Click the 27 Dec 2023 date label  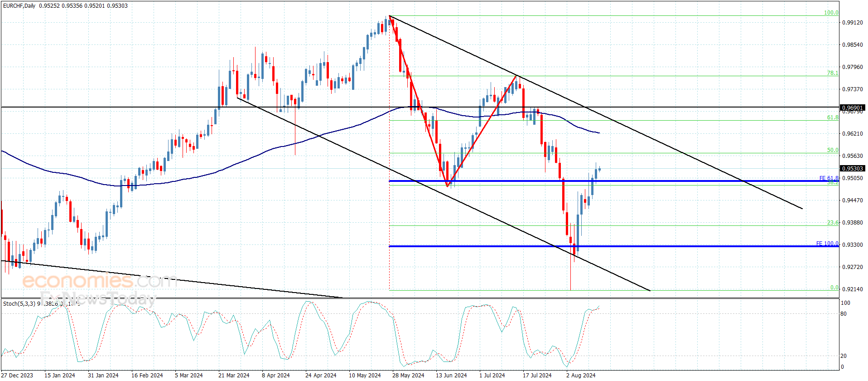point(17,375)
